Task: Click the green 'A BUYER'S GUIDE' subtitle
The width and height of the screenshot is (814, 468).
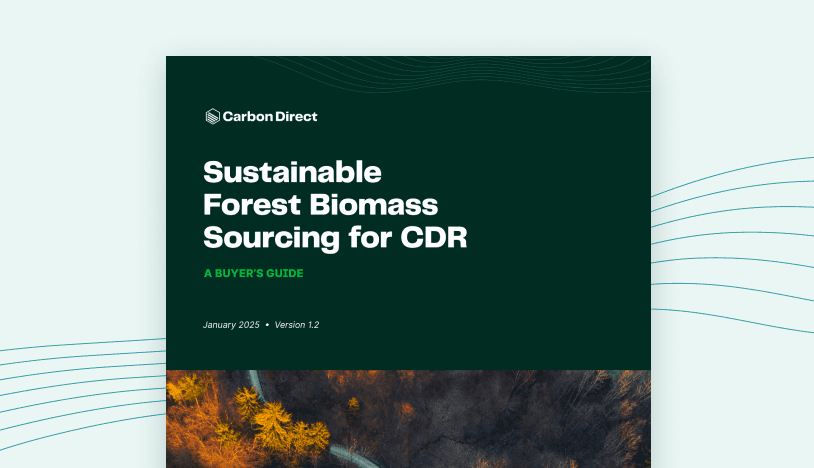Action: [253, 273]
